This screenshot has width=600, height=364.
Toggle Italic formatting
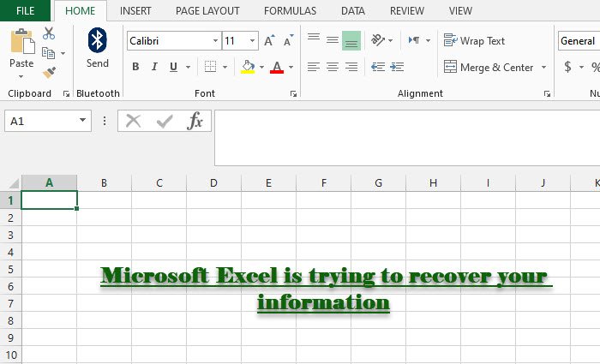tap(154, 67)
